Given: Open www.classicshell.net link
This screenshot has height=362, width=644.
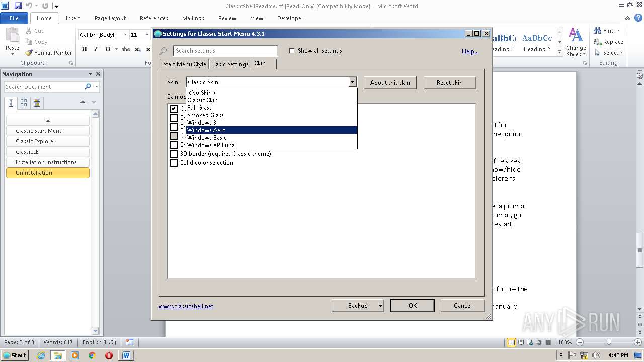Looking at the screenshot, I should (x=186, y=306).
